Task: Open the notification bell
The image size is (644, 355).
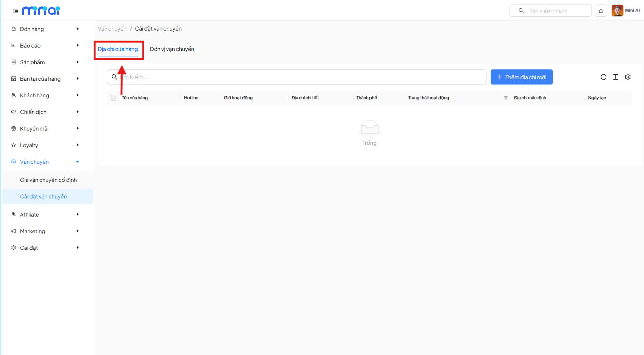Action: click(601, 11)
